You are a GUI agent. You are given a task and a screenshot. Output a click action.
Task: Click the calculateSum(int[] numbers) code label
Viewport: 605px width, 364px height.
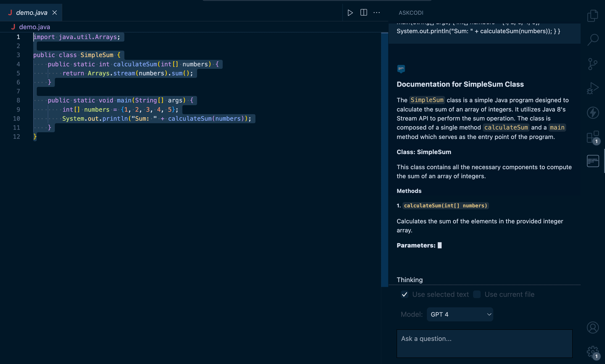point(446,206)
